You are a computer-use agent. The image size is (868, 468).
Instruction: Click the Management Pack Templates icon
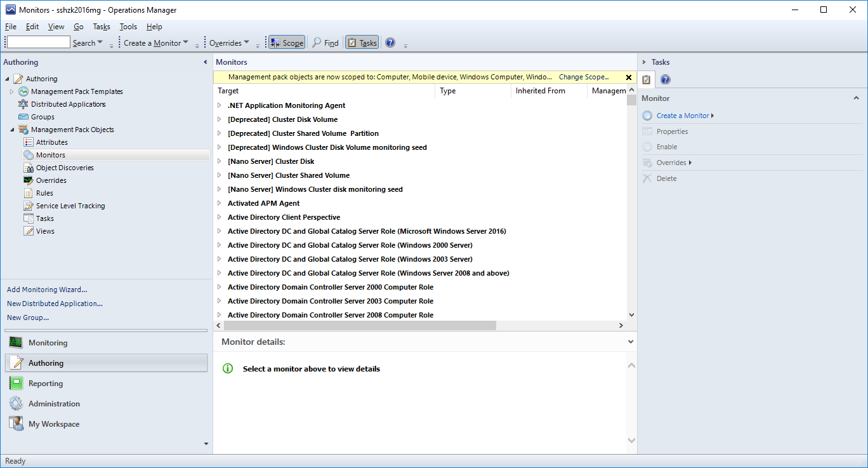point(23,91)
